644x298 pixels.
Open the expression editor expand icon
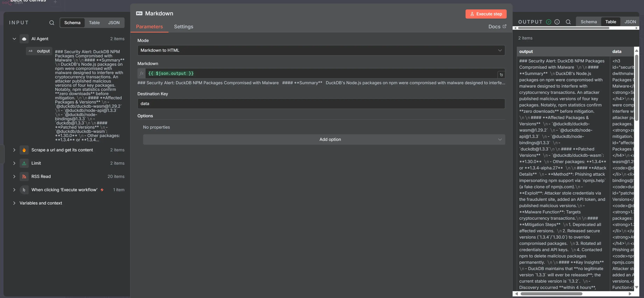[x=501, y=75]
